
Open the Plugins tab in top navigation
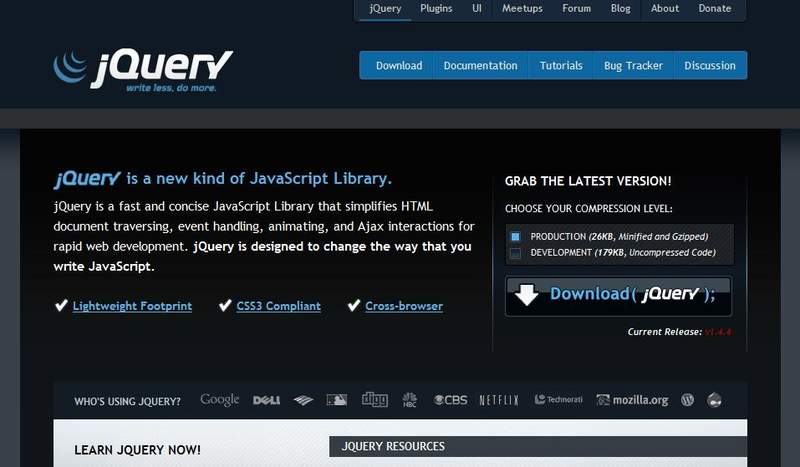coord(436,8)
